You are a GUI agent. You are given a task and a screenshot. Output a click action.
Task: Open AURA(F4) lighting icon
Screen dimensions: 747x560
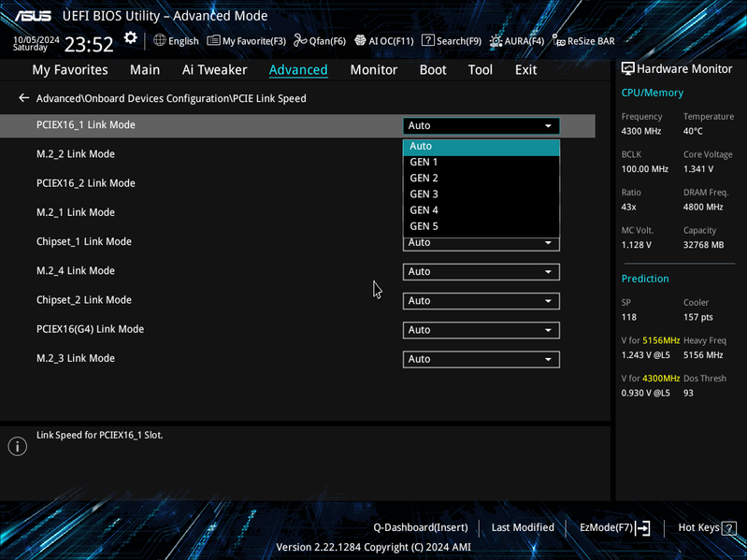tap(496, 41)
